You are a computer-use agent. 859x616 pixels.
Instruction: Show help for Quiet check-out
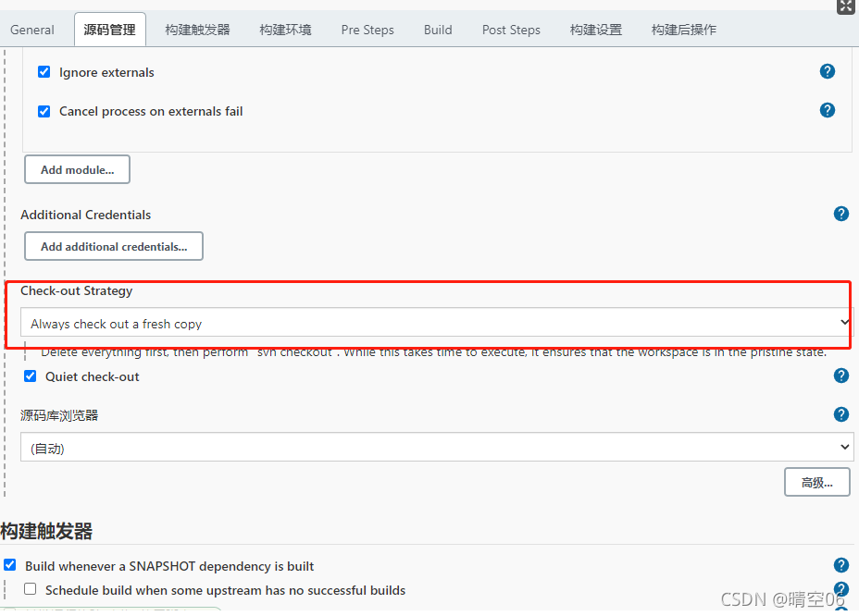840,376
